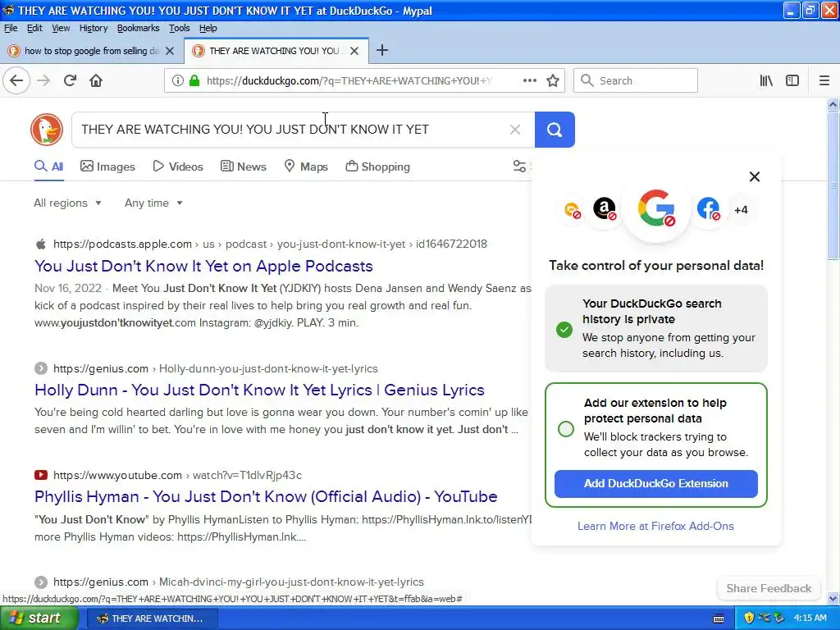
Task: Open page actions three-dot menu
Action: [x=529, y=81]
